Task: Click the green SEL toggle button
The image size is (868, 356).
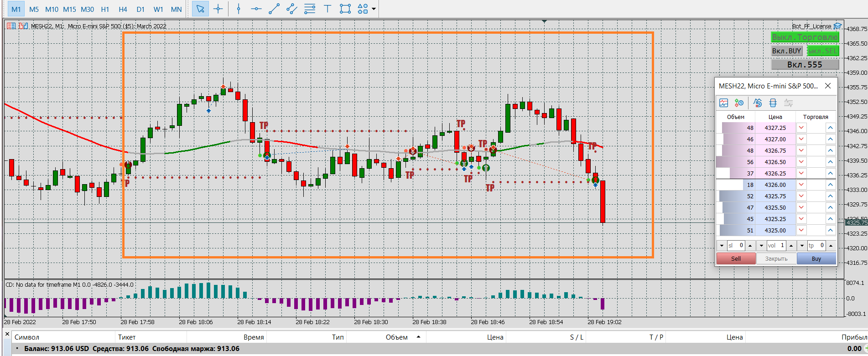Action: 823,51
